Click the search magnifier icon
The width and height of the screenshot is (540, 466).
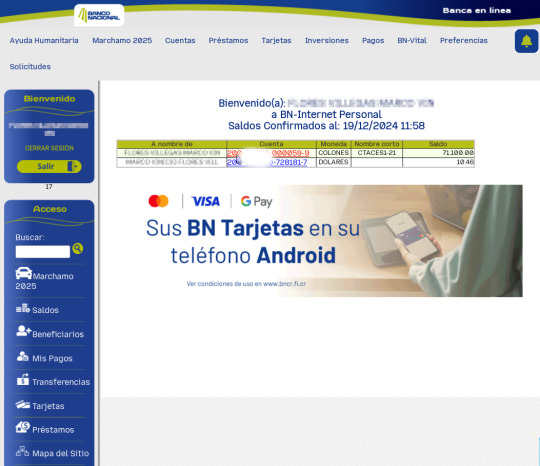coord(77,248)
